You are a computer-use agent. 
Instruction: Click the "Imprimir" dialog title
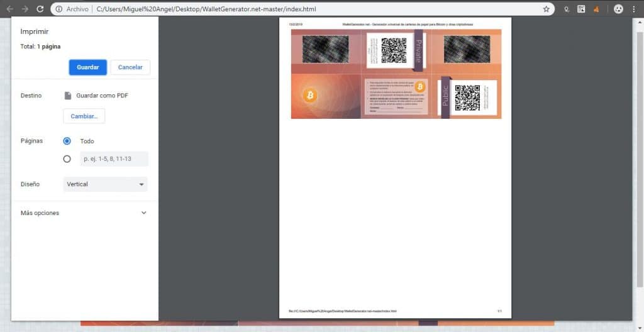tap(35, 31)
